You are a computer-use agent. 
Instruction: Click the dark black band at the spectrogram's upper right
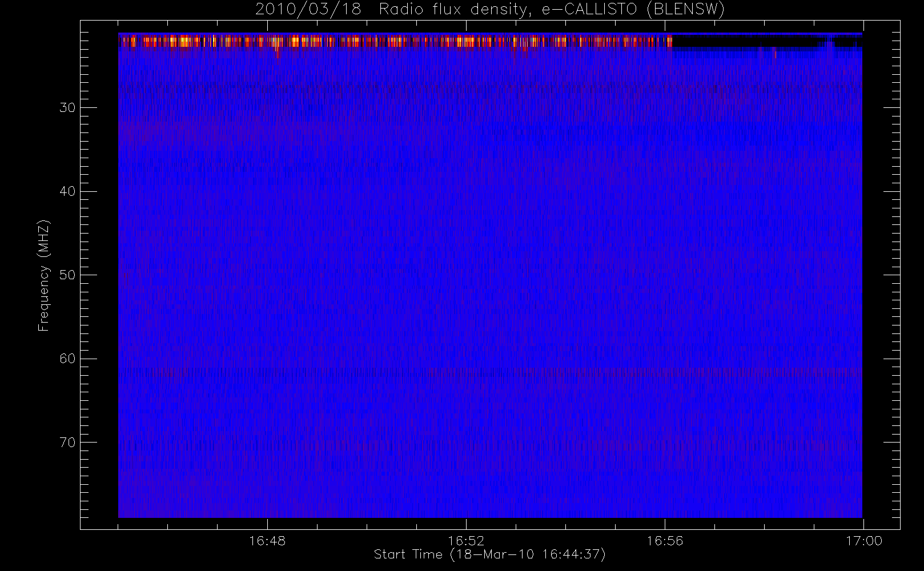[767, 42]
